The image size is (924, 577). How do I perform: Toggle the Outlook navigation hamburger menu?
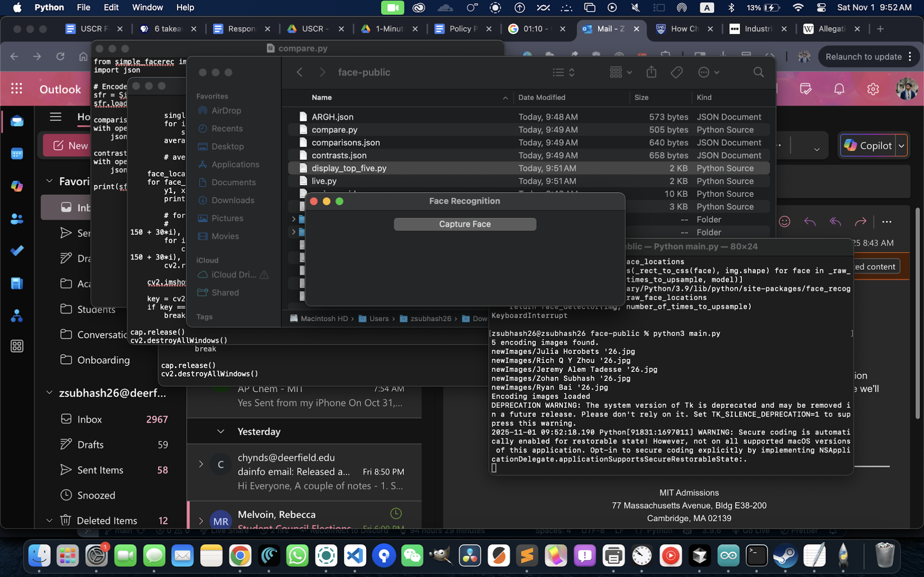click(55, 117)
